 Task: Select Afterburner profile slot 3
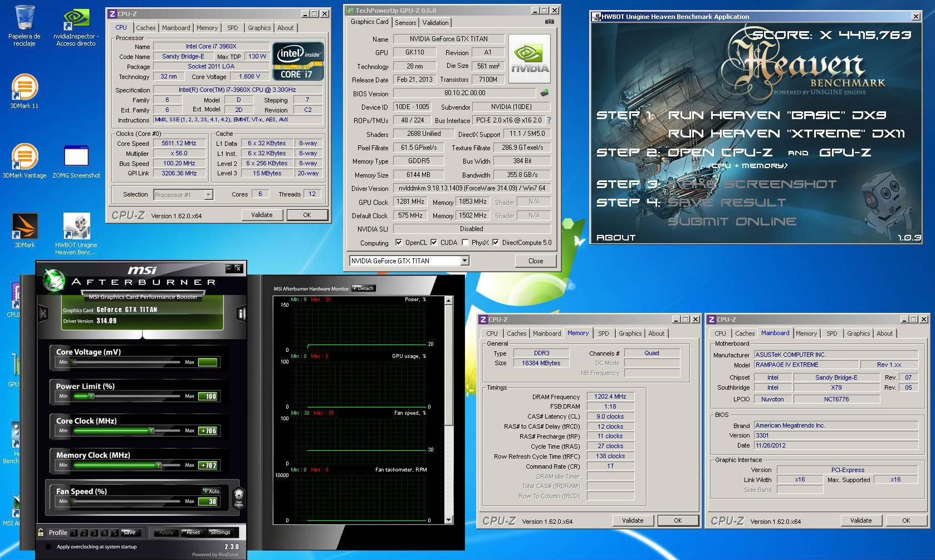[x=94, y=533]
